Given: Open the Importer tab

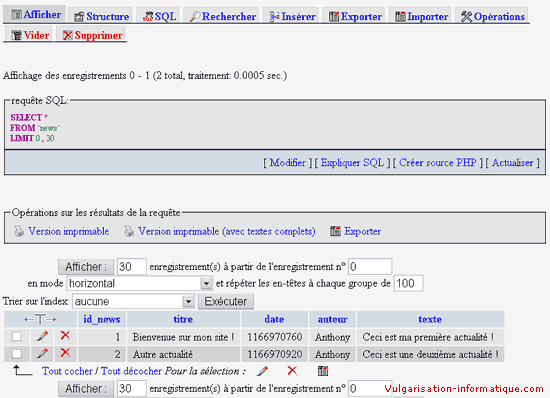Looking at the screenshot, I should tap(420, 16).
